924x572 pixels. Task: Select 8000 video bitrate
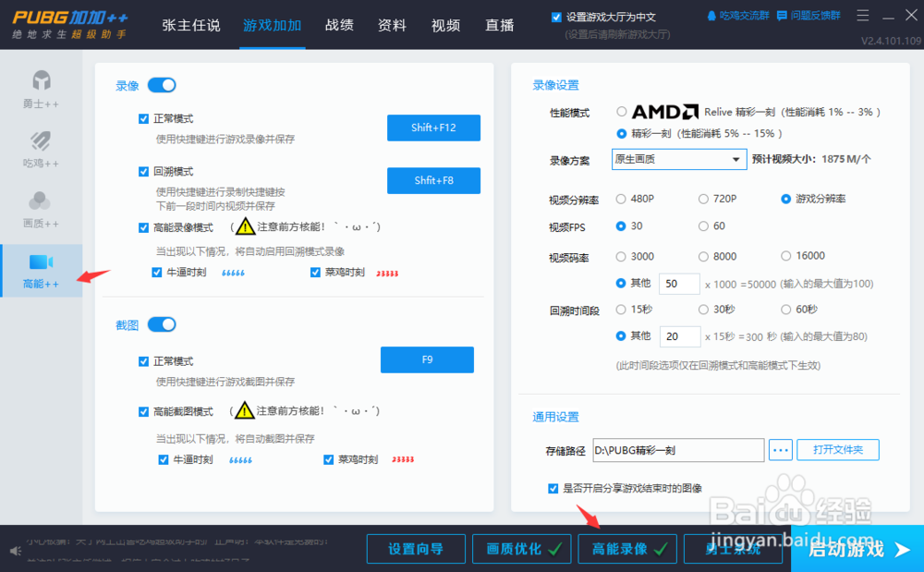(703, 256)
